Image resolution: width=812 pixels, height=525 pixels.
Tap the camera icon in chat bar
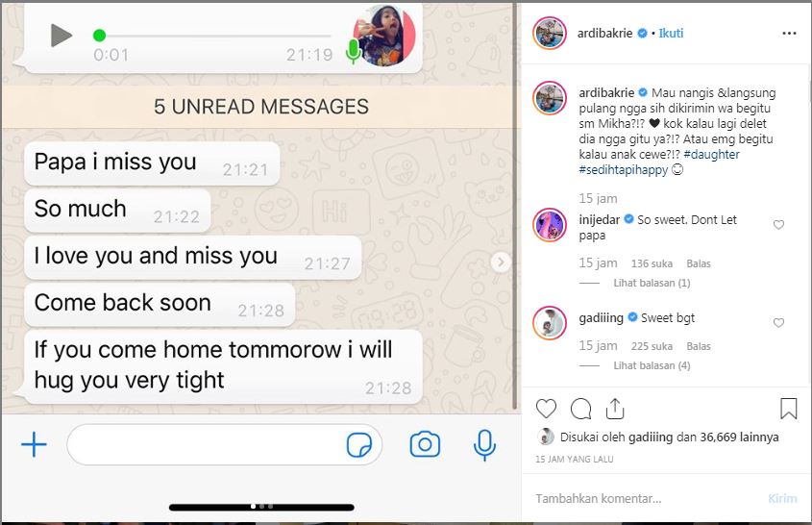(x=425, y=444)
